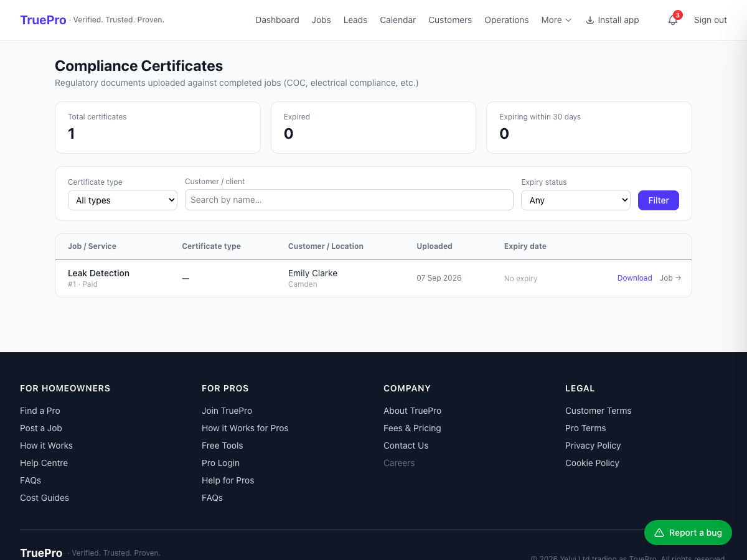This screenshot has width=747, height=560.
Task: Open Help Centre footer link
Action: pyautogui.click(x=44, y=463)
